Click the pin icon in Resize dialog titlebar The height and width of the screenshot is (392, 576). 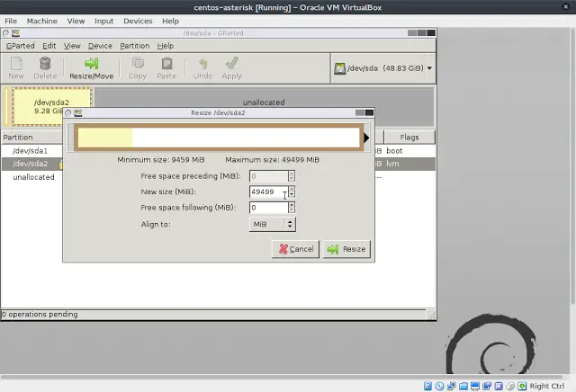tap(68, 113)
